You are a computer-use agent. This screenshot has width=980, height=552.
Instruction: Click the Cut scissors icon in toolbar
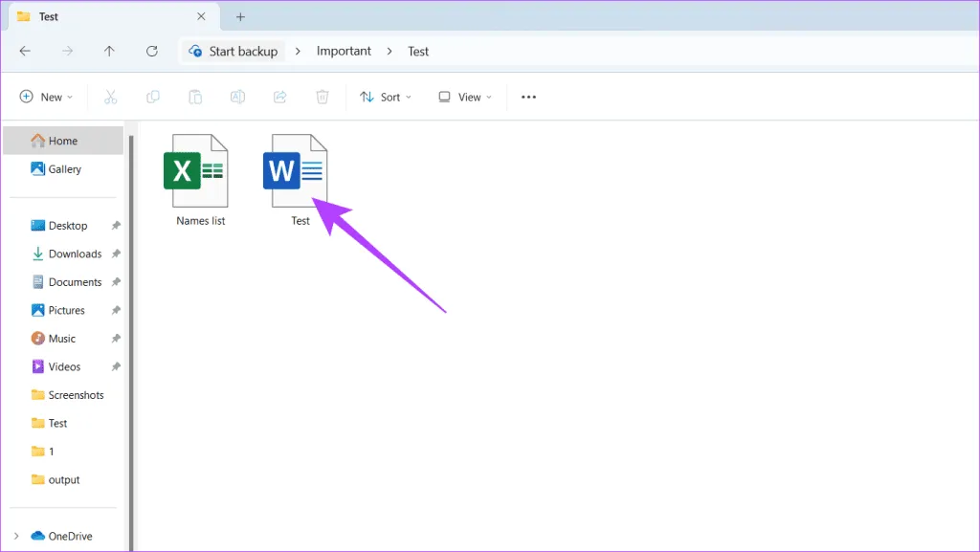point(110,97)
